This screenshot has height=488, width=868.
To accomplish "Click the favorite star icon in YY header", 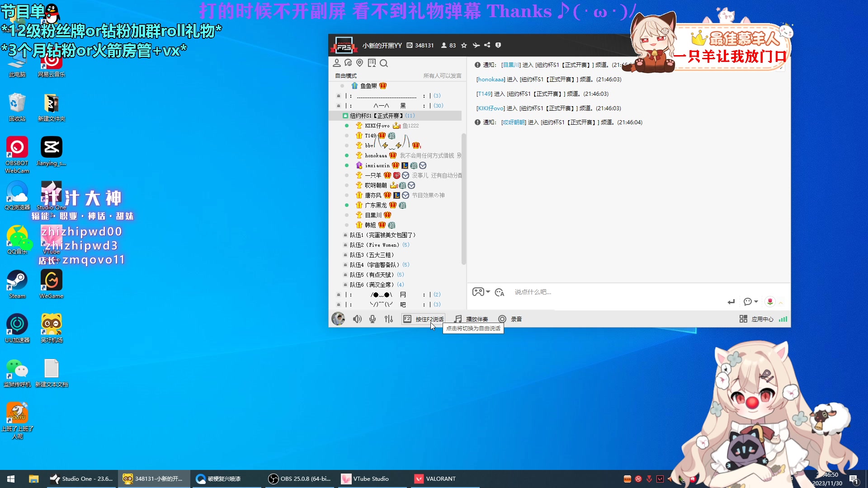I will pyautogui.click(x=464, y=45).
